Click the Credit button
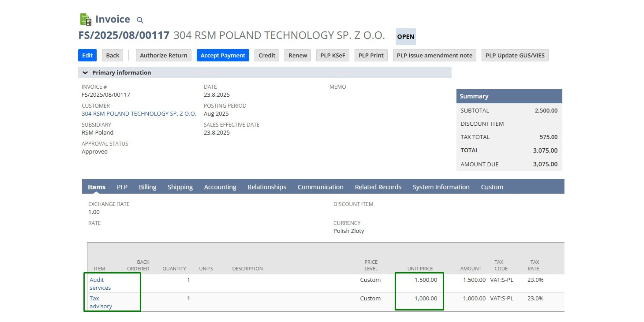The width and height of the screenshot is (644, 322). pos(266,55)
